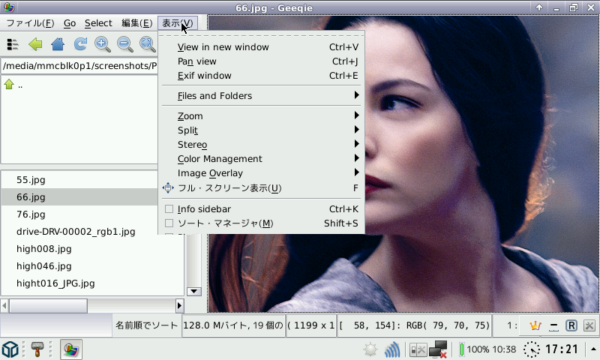Click the Zoom out magnifier icon
This screenshot has width=600, height=360.
pos(125,44)
